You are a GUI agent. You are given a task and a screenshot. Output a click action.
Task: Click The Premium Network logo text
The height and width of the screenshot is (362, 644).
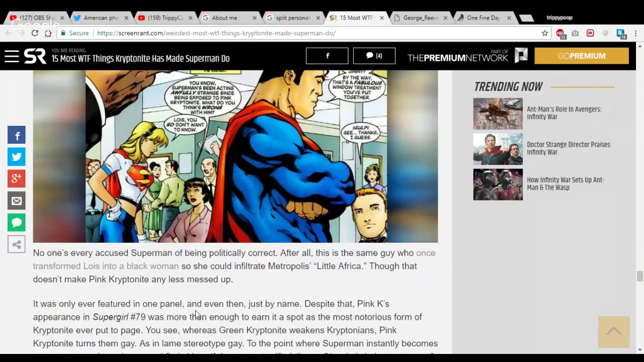(457, 57)
